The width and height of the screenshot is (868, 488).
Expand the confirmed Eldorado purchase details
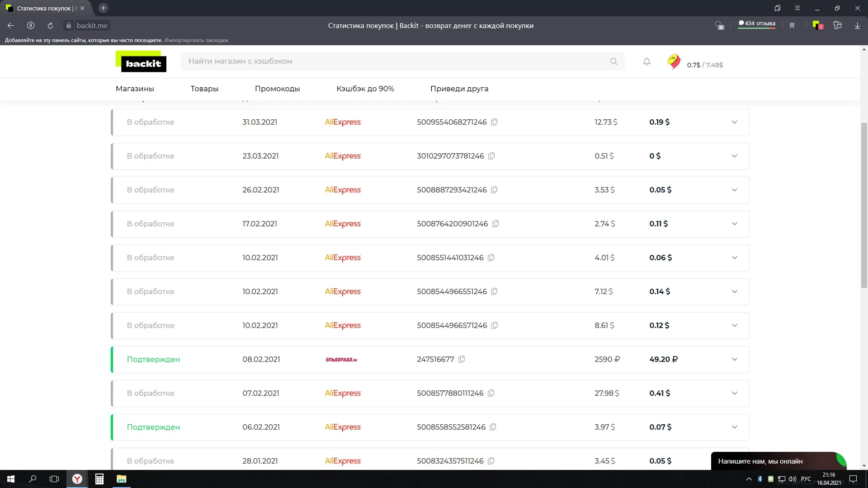point(734,359)
